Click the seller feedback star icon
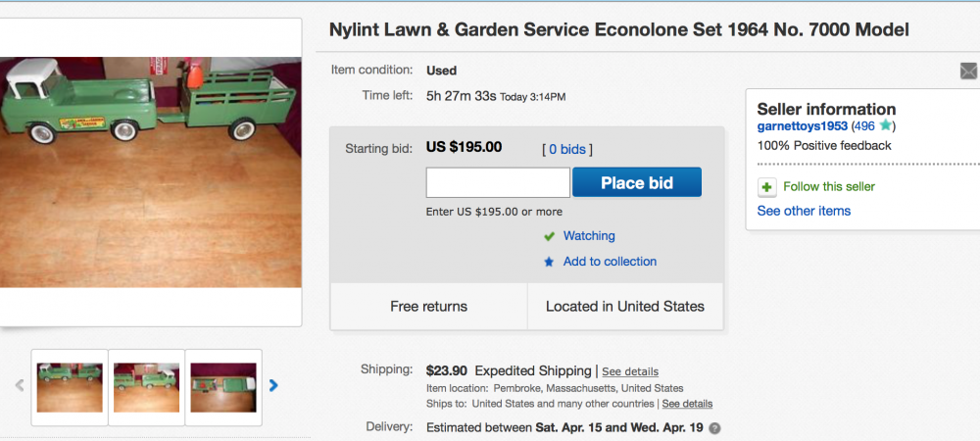Viewport: 980px width, 441px height. 885,126
